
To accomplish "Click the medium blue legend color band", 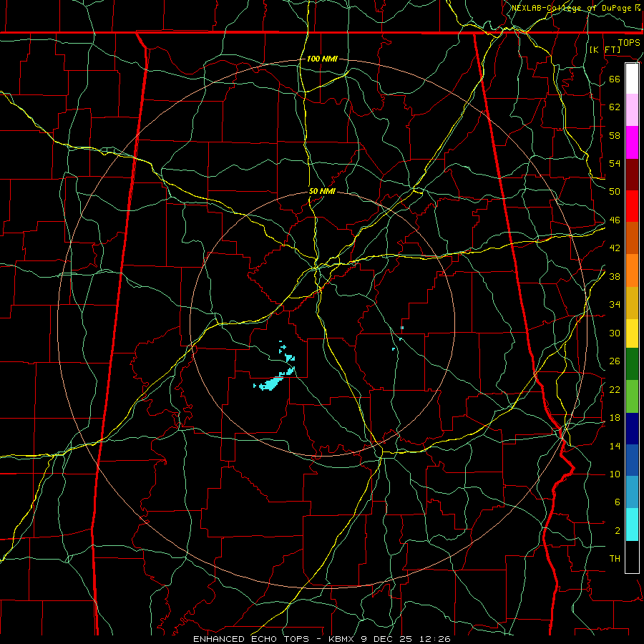I will click(632, 460).
